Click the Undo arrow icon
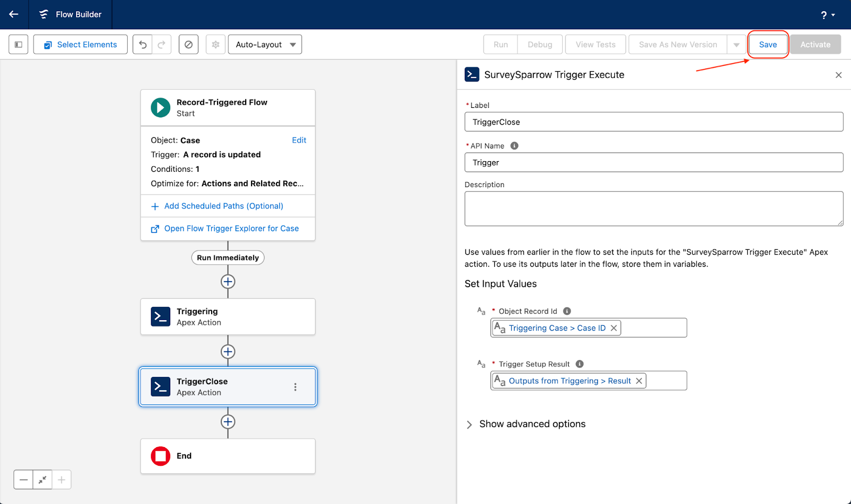Viewport: 851px width, 504px height. coord(143,45)
